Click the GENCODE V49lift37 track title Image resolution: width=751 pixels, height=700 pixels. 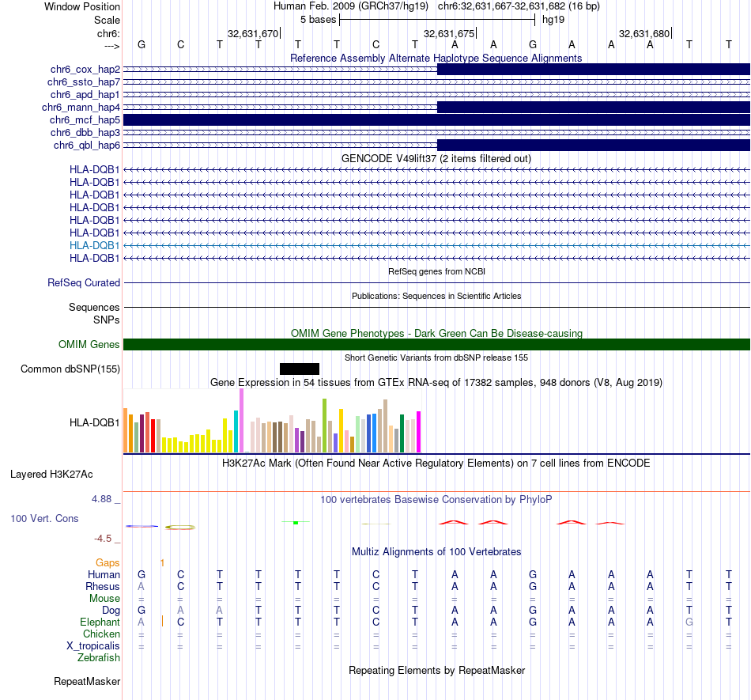[436, 159]
